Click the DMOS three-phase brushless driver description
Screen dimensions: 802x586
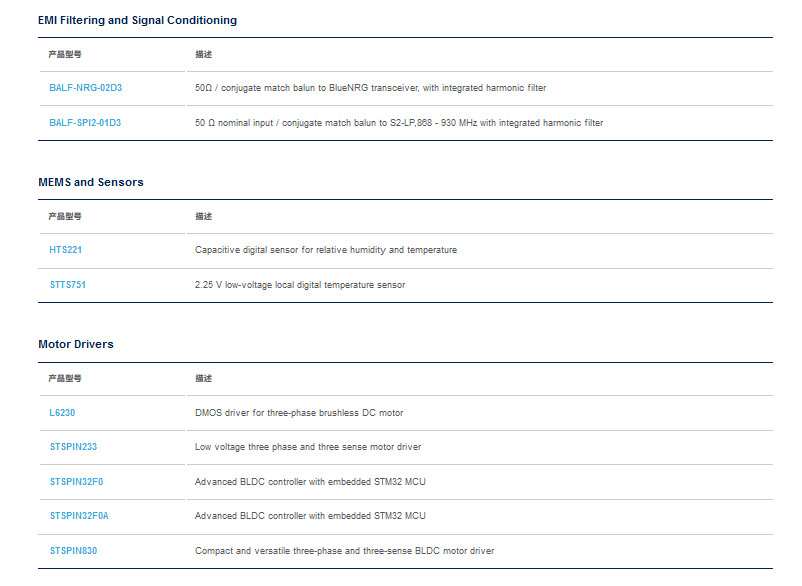[299, 413]
